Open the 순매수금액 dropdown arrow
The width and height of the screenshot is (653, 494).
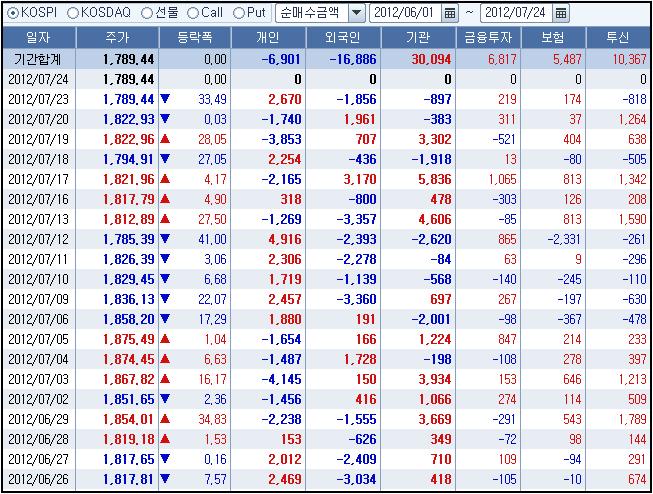(x=356, y=13)
